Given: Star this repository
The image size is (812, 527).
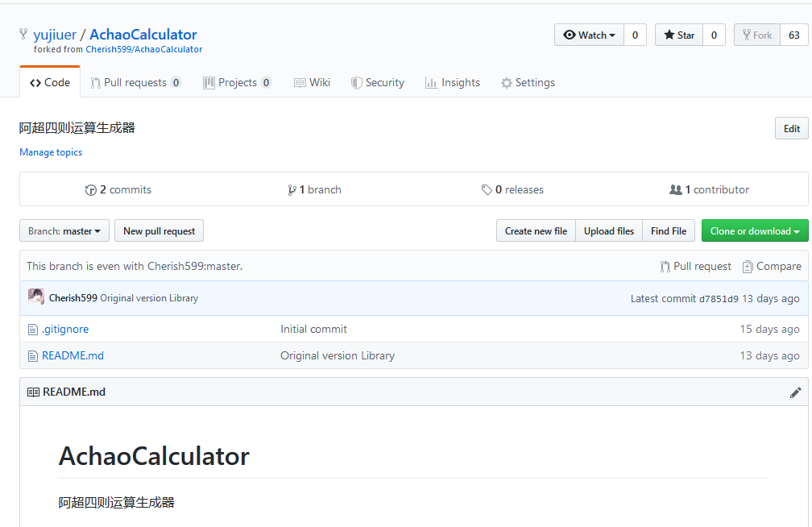Looking at the screenshot, I should (x=679, y=35).
